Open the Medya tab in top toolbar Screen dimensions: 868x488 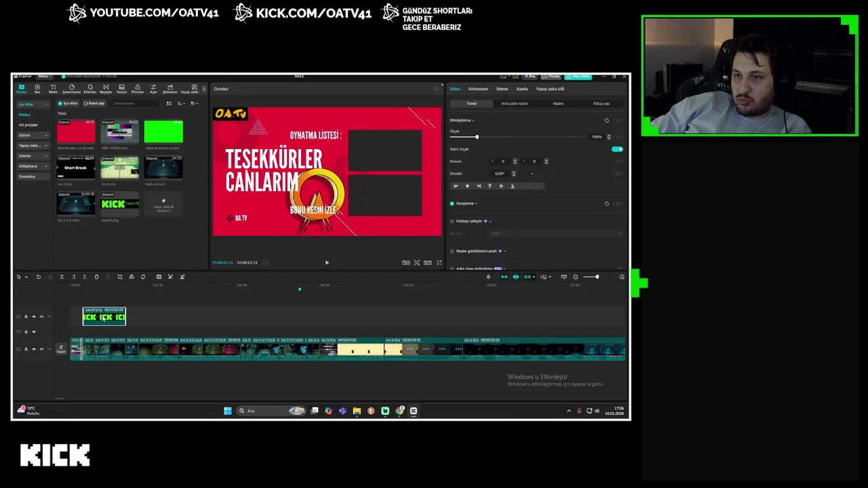pos(22,89)
